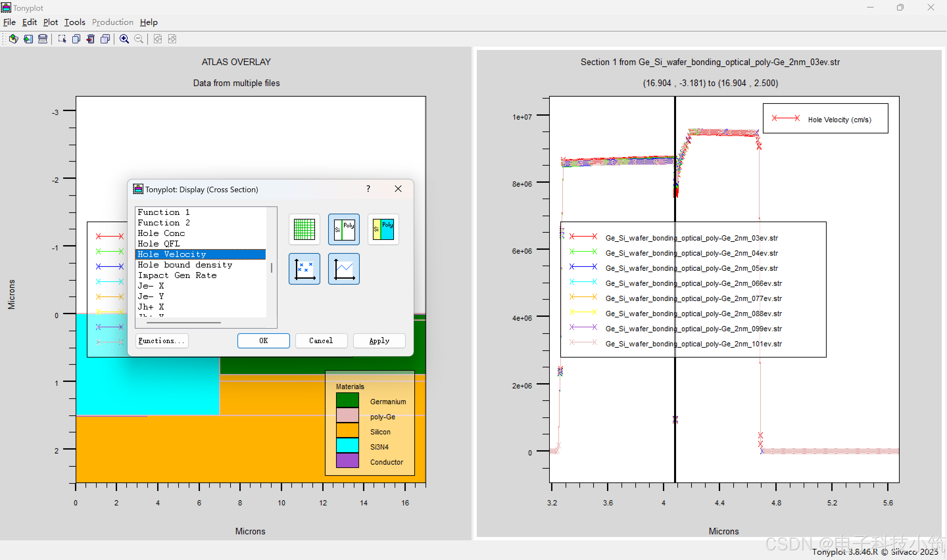Click the zoom in magnifier icon
The image size is (947, 560).
coord(124,39)
